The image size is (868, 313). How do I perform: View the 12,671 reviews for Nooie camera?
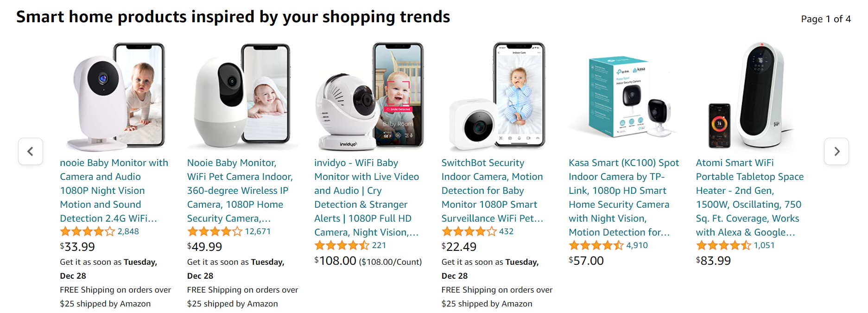click(x=258, y=231)
